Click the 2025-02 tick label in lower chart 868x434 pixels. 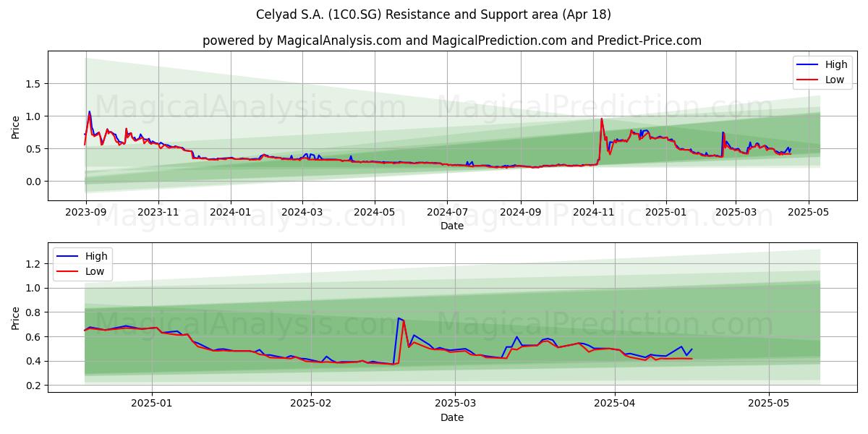coord(310,404)
